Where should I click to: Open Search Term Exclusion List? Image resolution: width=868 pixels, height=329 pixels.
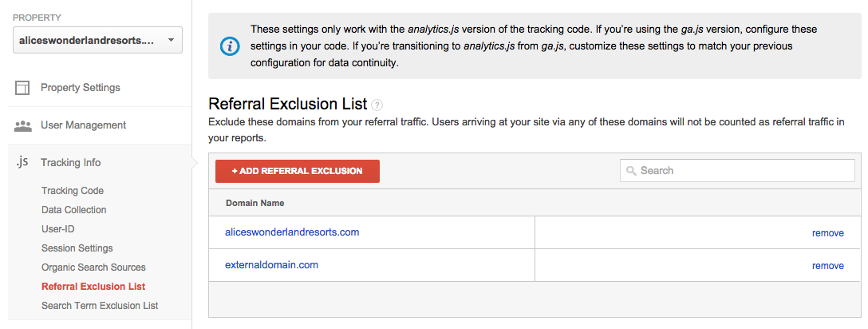[100, 305]
